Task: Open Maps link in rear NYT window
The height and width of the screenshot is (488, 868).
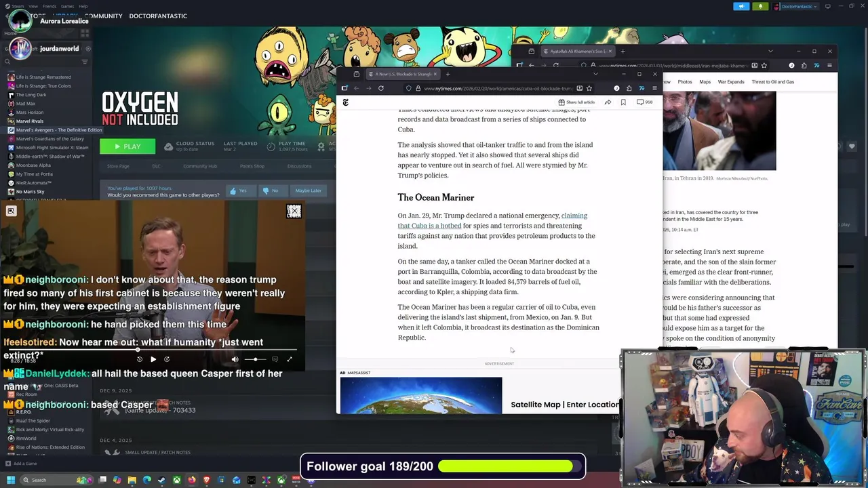Action: pos(705,82)
